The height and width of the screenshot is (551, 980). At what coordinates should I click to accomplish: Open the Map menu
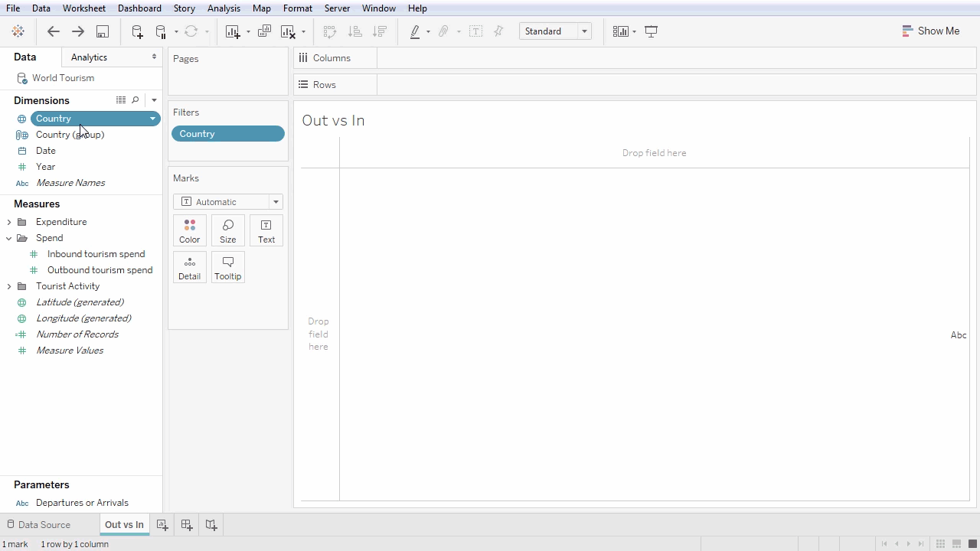(262, 8)
